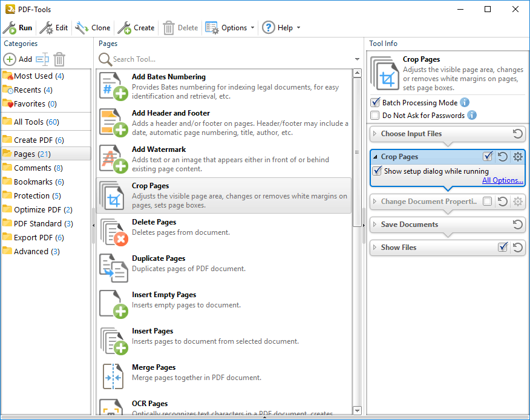
Task: Click the Insert Empty Pages tool icon
Action: click(x=114, y=304)
